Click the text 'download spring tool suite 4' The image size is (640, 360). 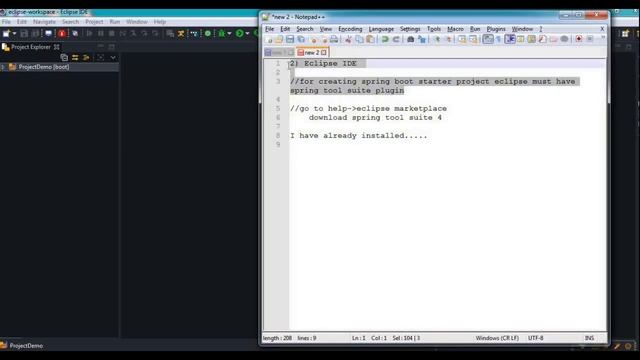click(375, 118)
